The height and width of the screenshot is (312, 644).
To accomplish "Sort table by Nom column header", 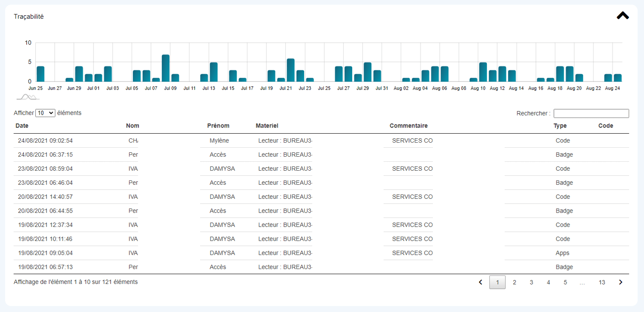I will coord(133,126).
